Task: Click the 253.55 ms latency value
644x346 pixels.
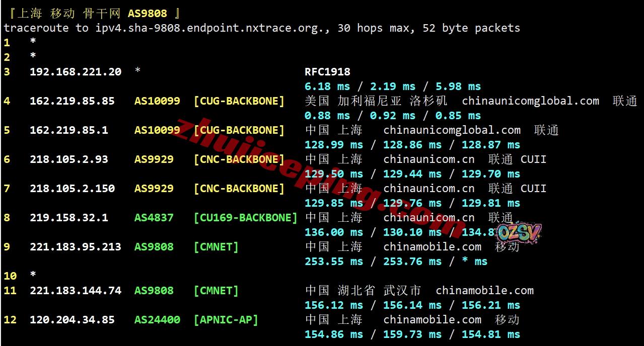Action: [x=333, y=262]
